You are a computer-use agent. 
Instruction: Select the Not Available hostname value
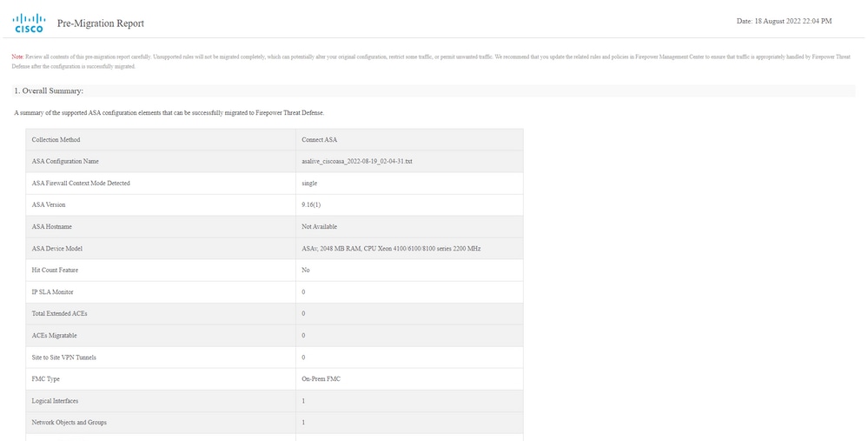coord(320,227)
